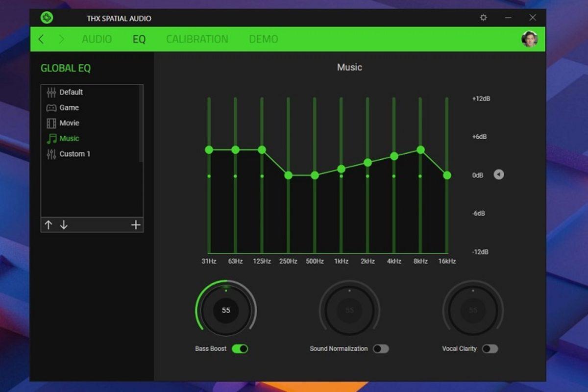
Task: Select the Custom 1 equalizer preset
Action: click(75, 154)
